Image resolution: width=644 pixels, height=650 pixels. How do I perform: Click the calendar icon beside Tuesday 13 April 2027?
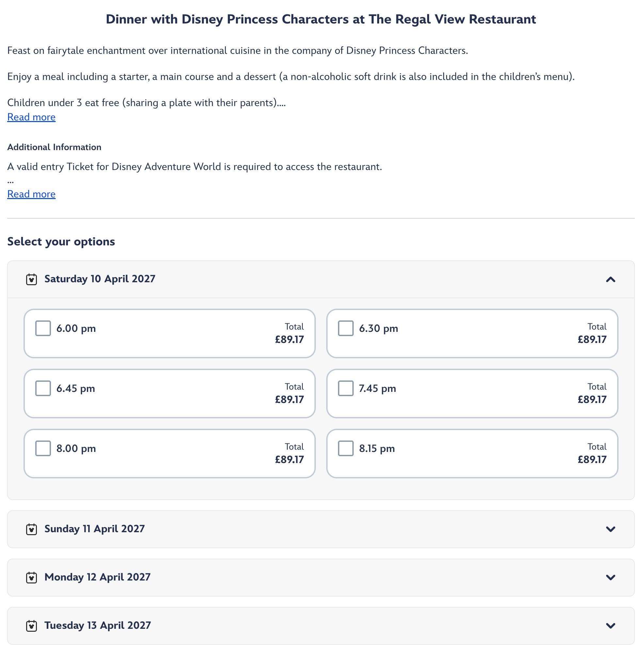(31, 626)
